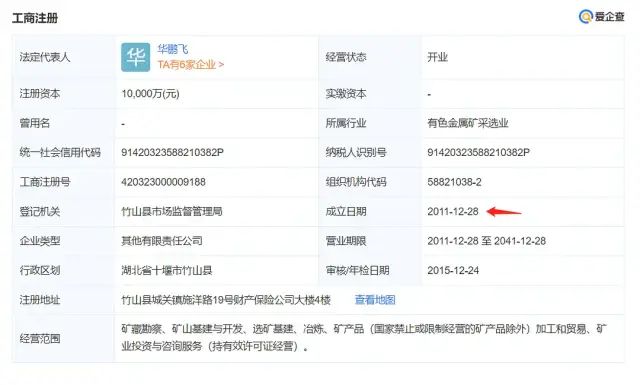Select establishment date 2011-12-28
The height and width of the screenshot is (385, 640).
pyautogui.click(x=453, y=211)
